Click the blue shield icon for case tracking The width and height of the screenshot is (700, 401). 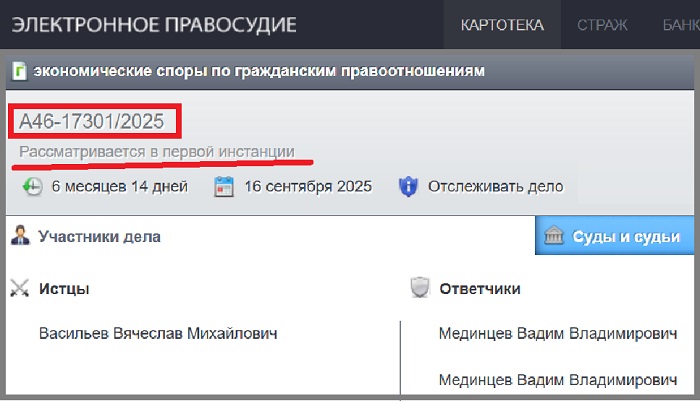(407, 186)
